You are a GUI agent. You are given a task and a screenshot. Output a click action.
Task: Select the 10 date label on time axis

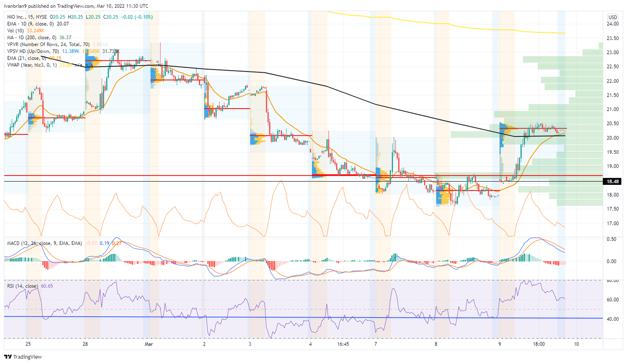click(576, 344)
